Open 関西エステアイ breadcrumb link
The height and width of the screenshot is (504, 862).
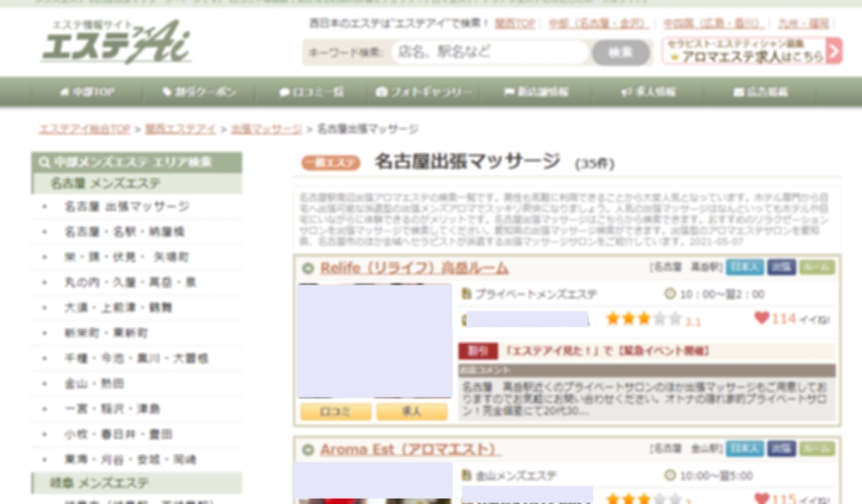[x=181, y=129]
